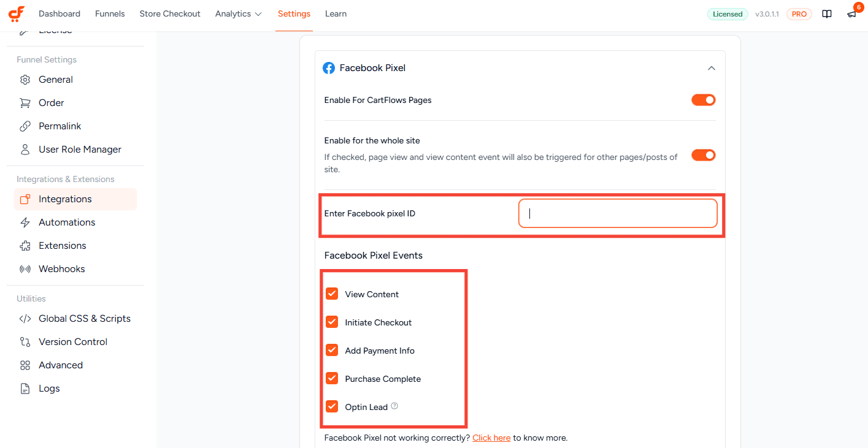This screenshot has height=448, width=868.
Task: Open the Store Checkout tab
Action: [x=170, y=13]
